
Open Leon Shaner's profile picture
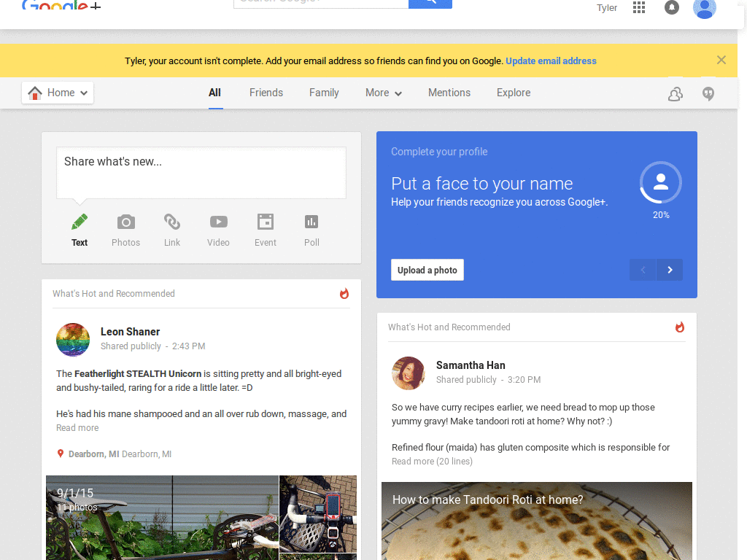tap(73, 340)
